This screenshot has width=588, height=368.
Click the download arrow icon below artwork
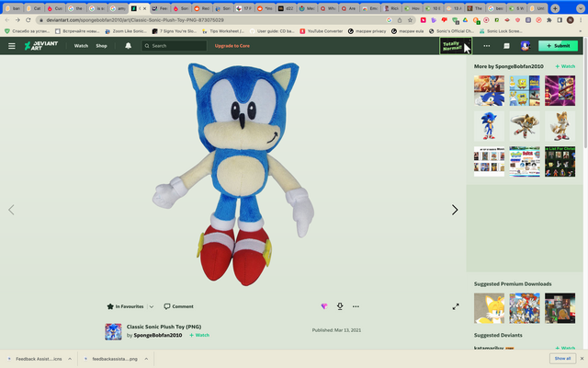point(340,306)
